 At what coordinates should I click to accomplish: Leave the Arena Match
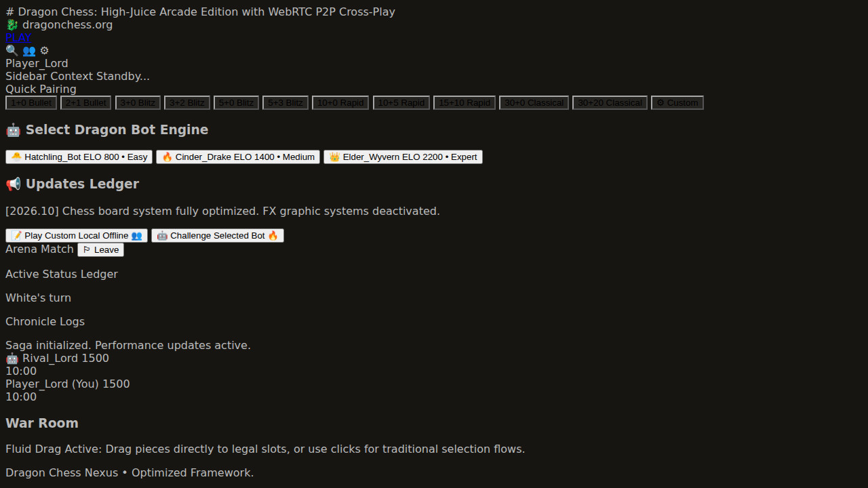(100, 249)
